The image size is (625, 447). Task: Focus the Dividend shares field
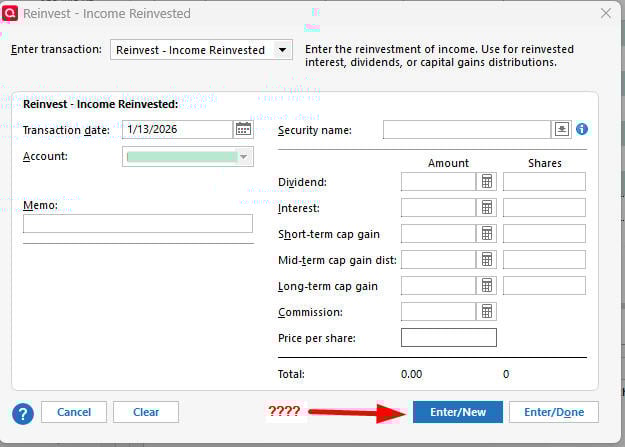coord(544,181)
